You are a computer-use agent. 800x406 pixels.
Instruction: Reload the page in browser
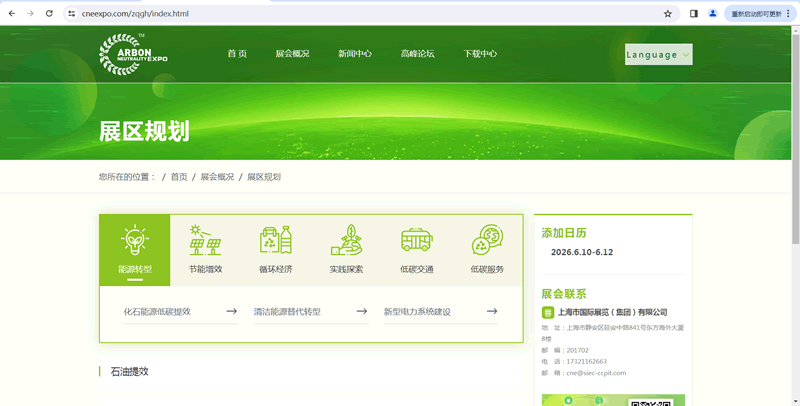point(50,14)
